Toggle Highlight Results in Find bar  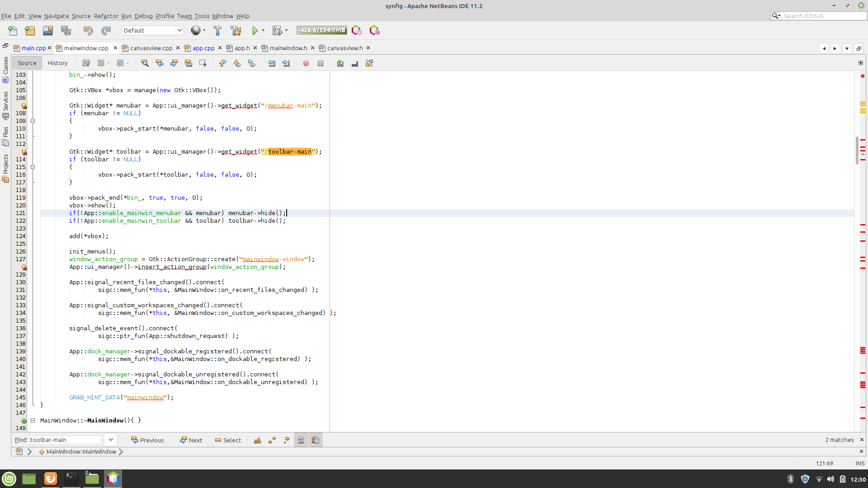coord(301,440)
